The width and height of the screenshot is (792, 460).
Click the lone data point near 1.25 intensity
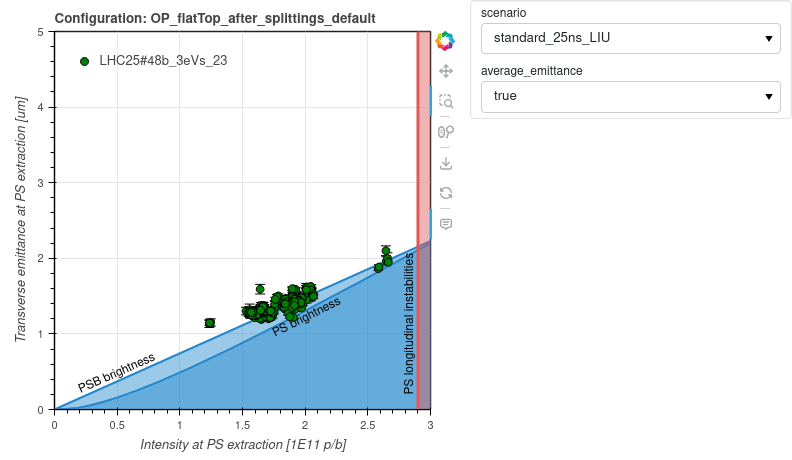[210, 323]
